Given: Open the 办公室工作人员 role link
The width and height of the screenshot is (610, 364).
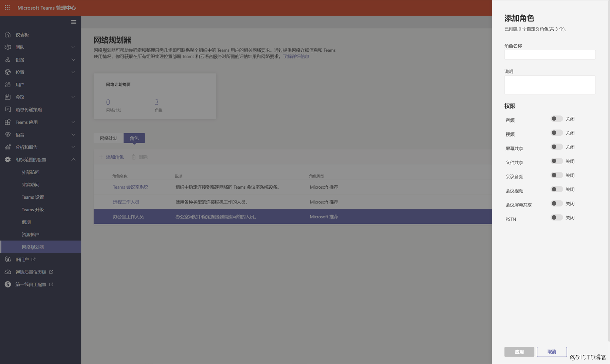Looking at the screenshot, I should click(x=128, y=217).
